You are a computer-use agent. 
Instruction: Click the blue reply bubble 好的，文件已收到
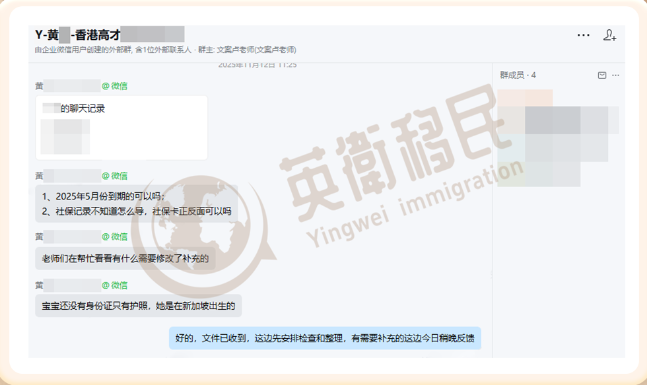coord(325,338)
